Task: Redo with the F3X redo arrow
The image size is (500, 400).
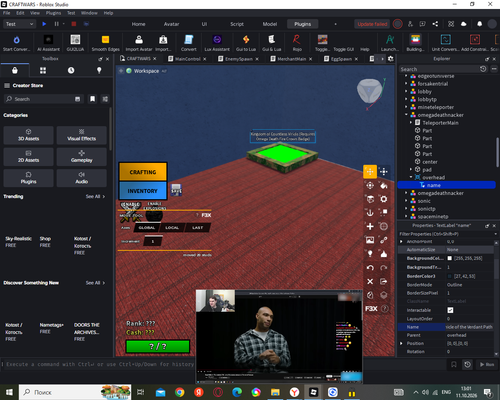Action: click(384, 268)
